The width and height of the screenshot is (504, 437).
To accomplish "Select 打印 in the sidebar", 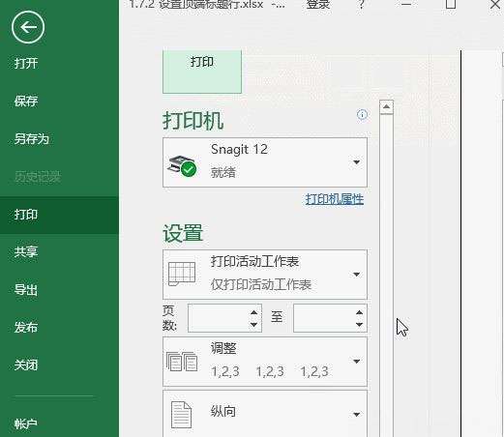I will click(59, 215).
